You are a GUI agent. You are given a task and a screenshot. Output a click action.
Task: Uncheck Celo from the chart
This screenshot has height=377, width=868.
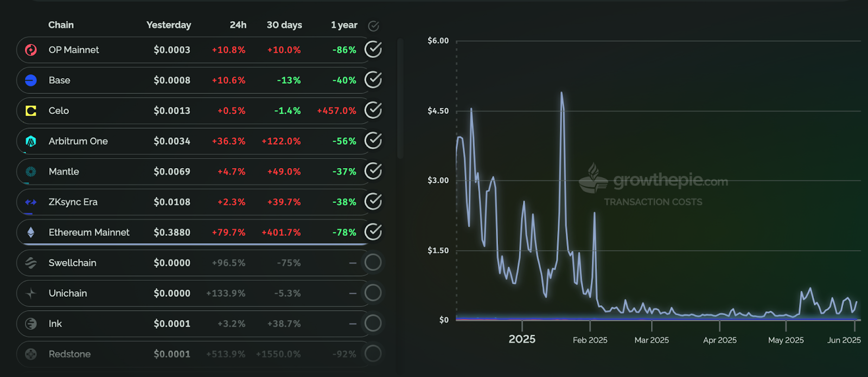click(x=373, y=110)
